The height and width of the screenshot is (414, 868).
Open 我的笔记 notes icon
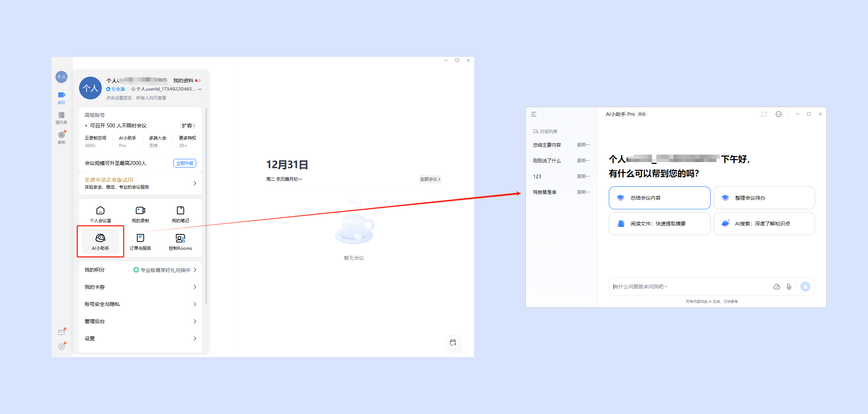[x=181, y=215]
